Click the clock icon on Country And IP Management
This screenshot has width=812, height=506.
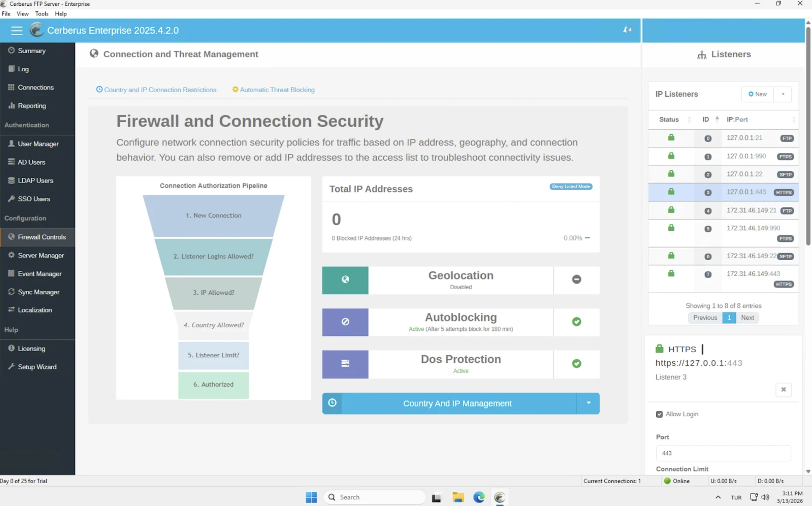tap(332, 403)
